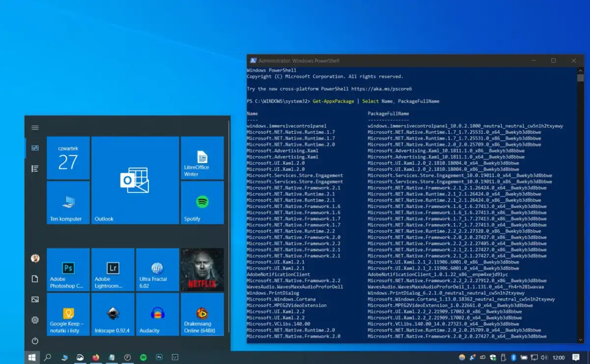Launch Audacity from its Start tile
This screenshot has width=590, height=364.
157,314
